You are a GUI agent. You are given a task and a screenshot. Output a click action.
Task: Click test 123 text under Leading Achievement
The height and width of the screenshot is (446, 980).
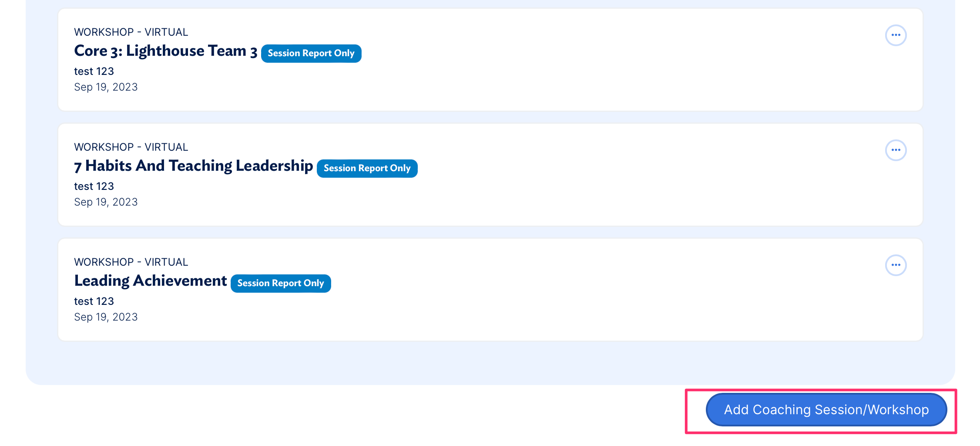(94, 301)
